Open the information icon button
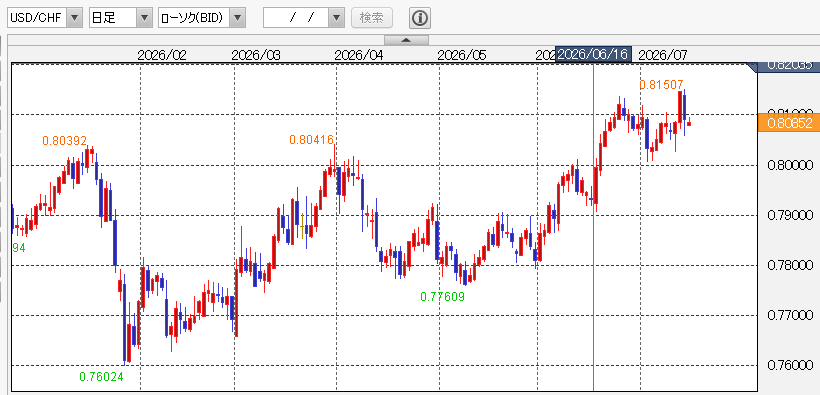The height and width of the screenshot is (395, 820). click(419, 18)
